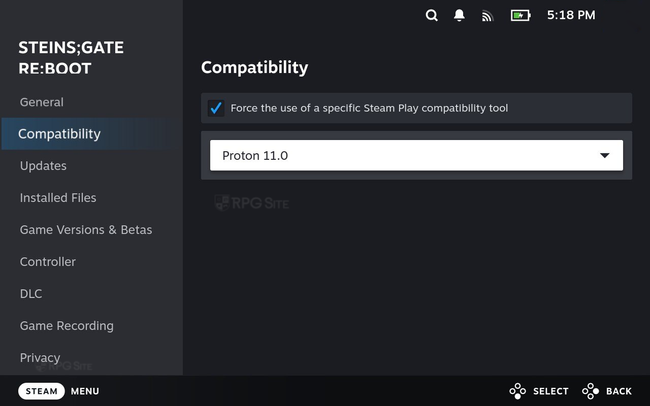Image resolution: width=650 pixels, height=406 pixels.
Task: Open Game Versions & Betas
Action: tap(86, 230)
